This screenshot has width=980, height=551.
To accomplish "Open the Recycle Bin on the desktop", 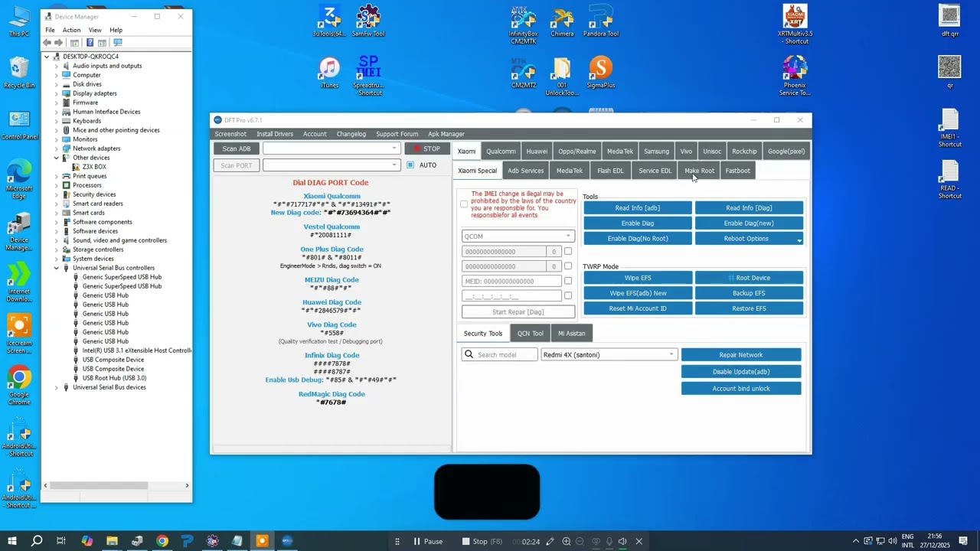I will coord(19,73).
